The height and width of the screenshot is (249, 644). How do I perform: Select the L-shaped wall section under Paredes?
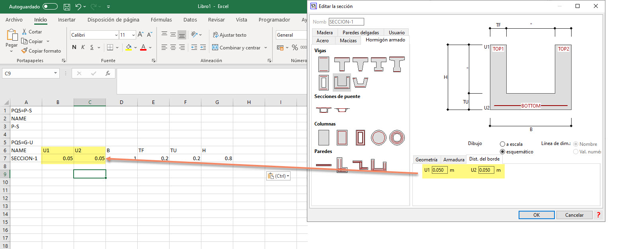pyautogui.click(x=342, y=165)
